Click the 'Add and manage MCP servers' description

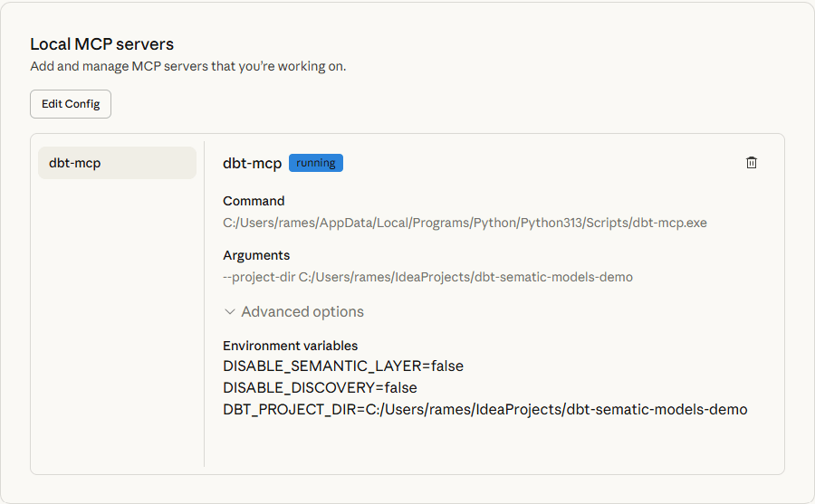(x=187, y=66)
